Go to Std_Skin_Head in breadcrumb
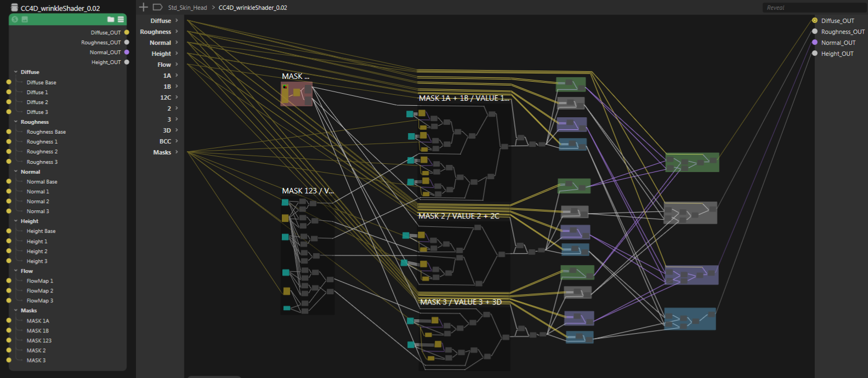Image resolution: width=868 pixels, height=378 pixels. pyautogui.click(x=188, y=8)
